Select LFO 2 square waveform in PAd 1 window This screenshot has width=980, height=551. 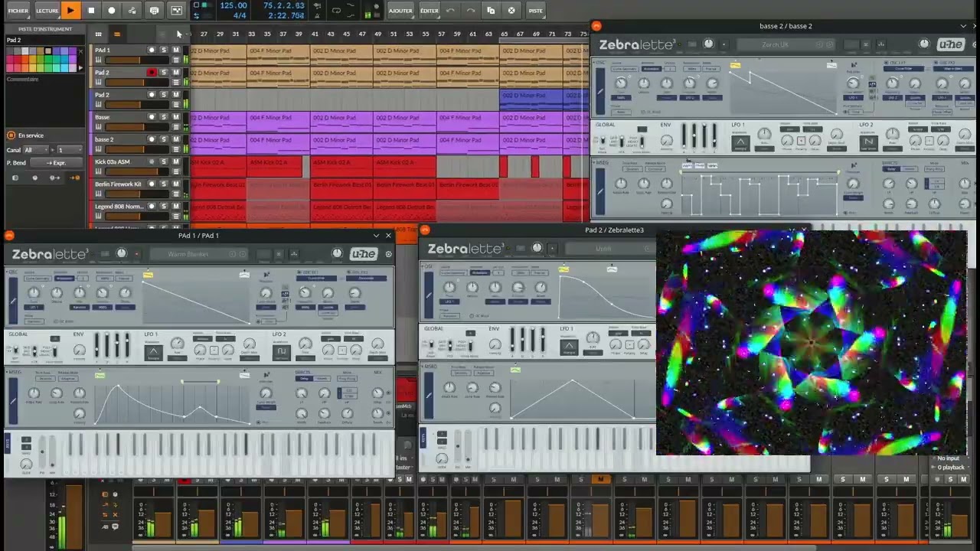click(282, 352)
